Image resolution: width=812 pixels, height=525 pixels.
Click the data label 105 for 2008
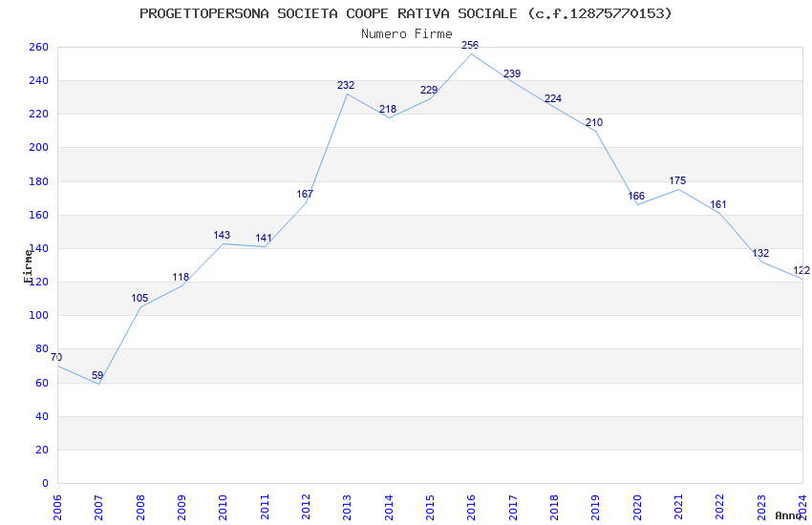(139, 298)
